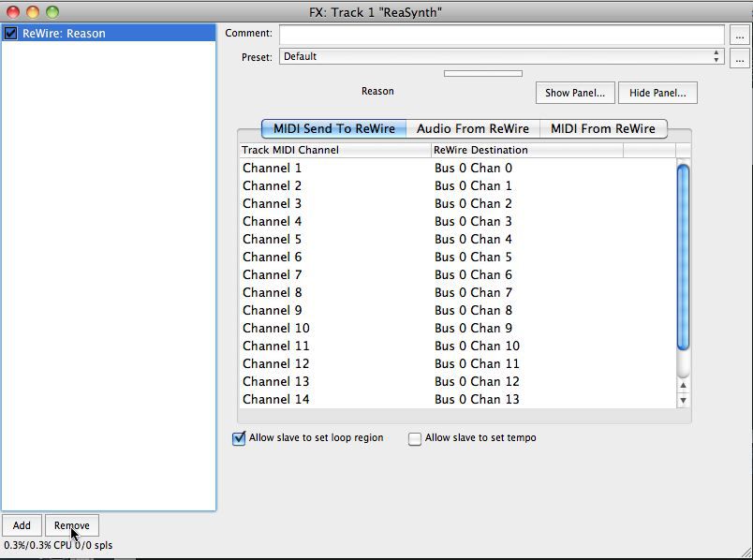The image size is (753, 560).
Task: Select the Channel 3 row
Action: 458,203
